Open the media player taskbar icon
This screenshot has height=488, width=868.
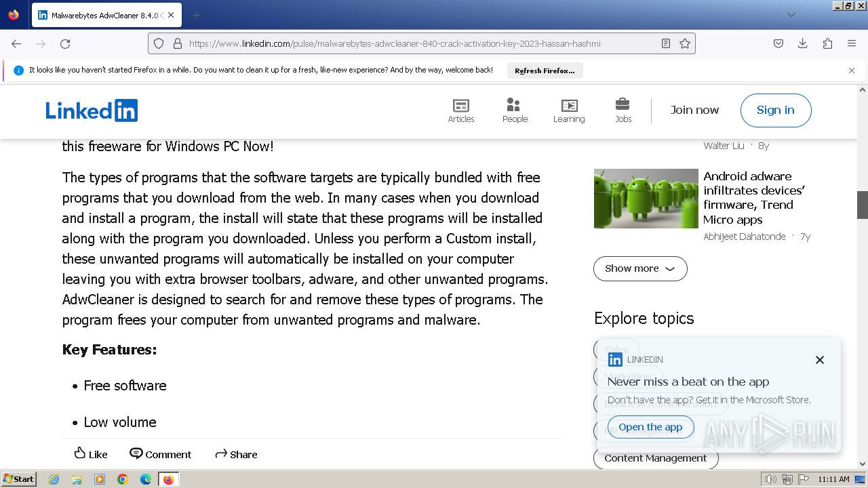pyautogui.click(x=100, y=479)
